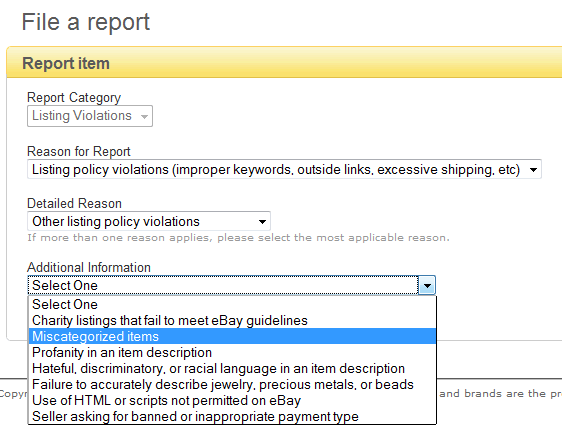Click the 'Reason for Report' label

pyautogui.click(x=79, y=151)
